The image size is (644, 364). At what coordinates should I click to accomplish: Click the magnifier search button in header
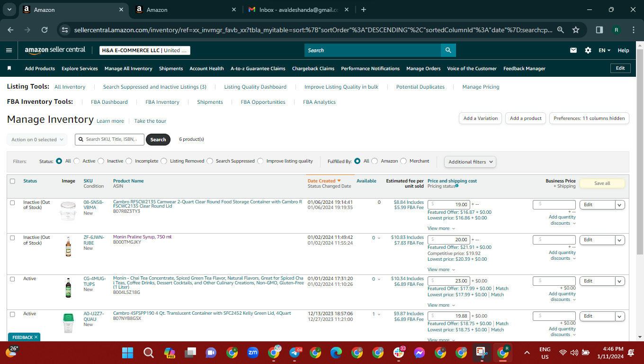[x=448, y=50]
